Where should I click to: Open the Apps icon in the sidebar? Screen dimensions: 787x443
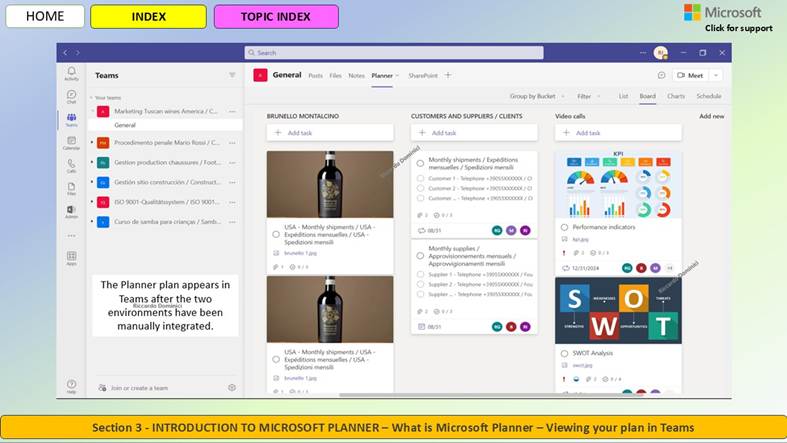pyautogui.click(x=72, y=258)
